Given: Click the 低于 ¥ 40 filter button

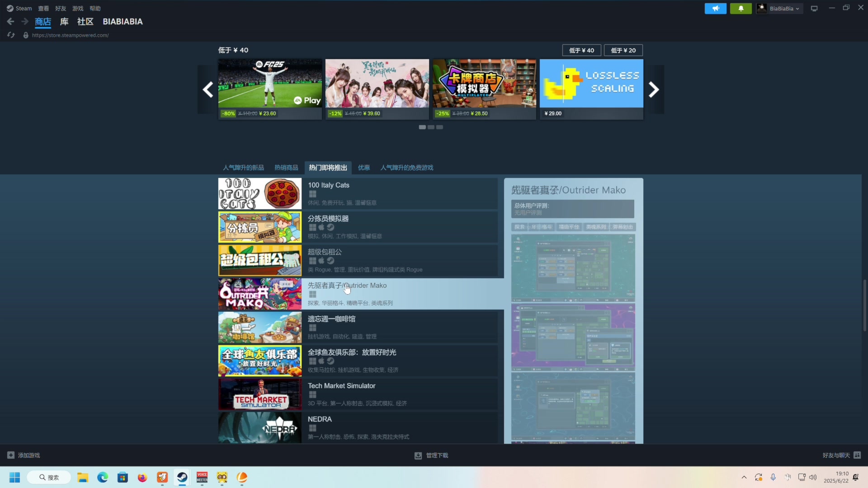Looking at the screenshot, I should (581, 50).
